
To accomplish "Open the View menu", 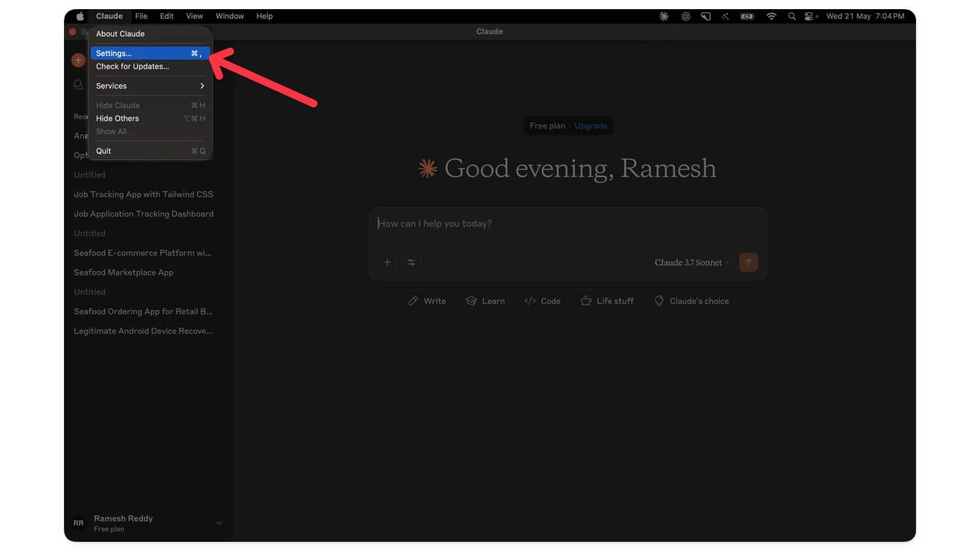I will [194, 16].
